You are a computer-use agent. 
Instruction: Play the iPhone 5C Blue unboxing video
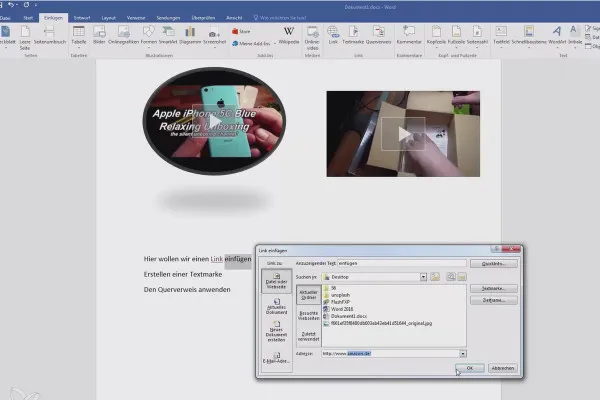(x=214, y=122)
